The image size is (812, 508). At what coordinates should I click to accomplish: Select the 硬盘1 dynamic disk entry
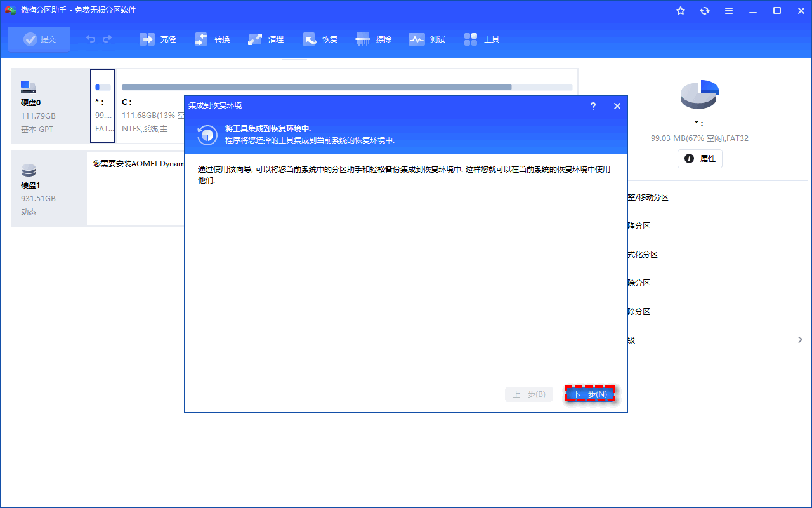tap(48, 189)
